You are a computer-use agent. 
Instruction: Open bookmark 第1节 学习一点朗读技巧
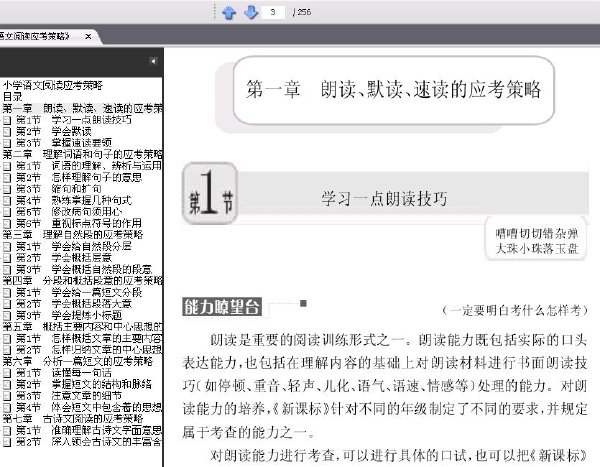pos(73,120)
